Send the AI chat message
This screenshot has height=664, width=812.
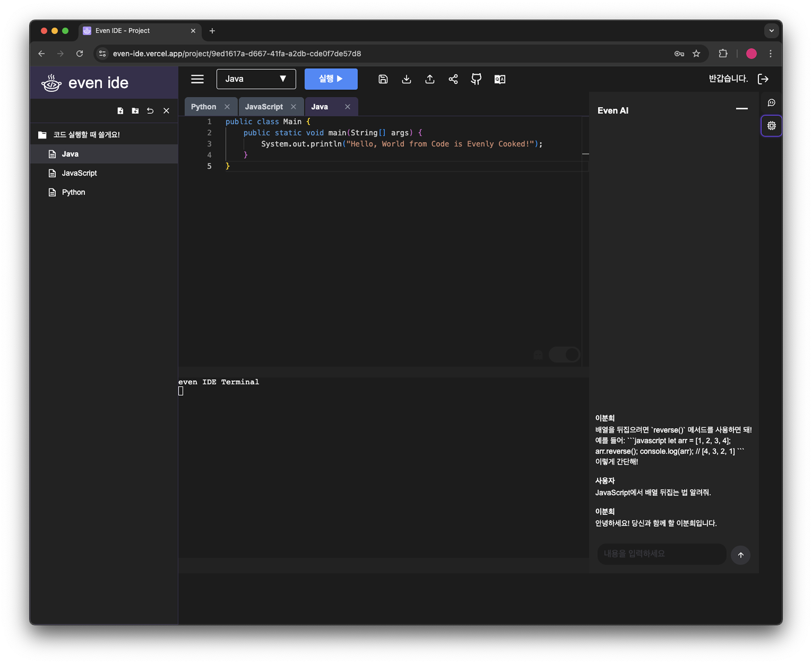pos(740,555)
